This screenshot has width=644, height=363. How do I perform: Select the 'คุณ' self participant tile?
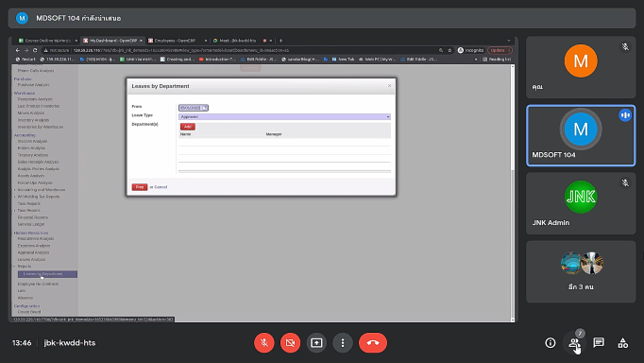[581, 67]
